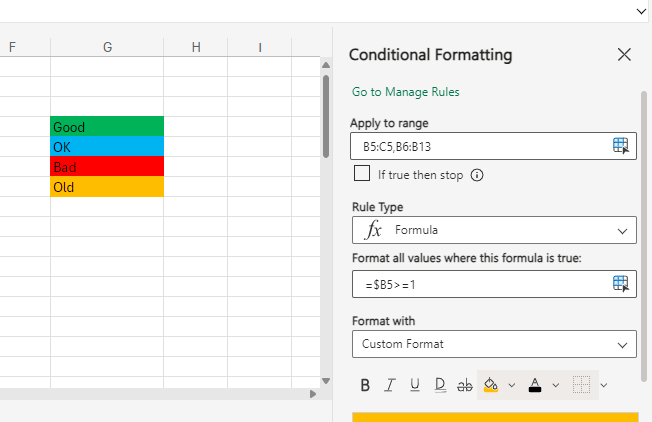Select column I header

(x=260, y=47)
